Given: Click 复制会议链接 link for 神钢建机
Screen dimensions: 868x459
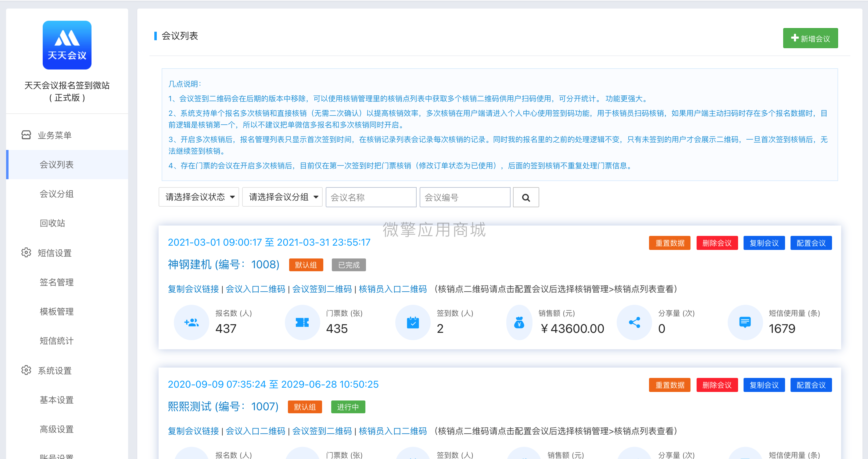Looking at the screenshot, I should 193,289.
